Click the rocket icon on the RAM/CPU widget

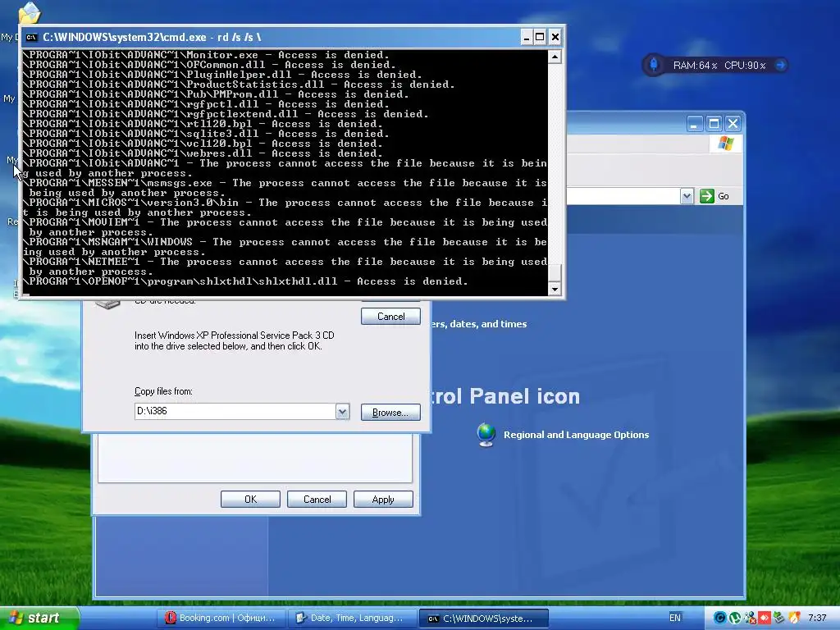pyautogui.click(x=654, y=65)
